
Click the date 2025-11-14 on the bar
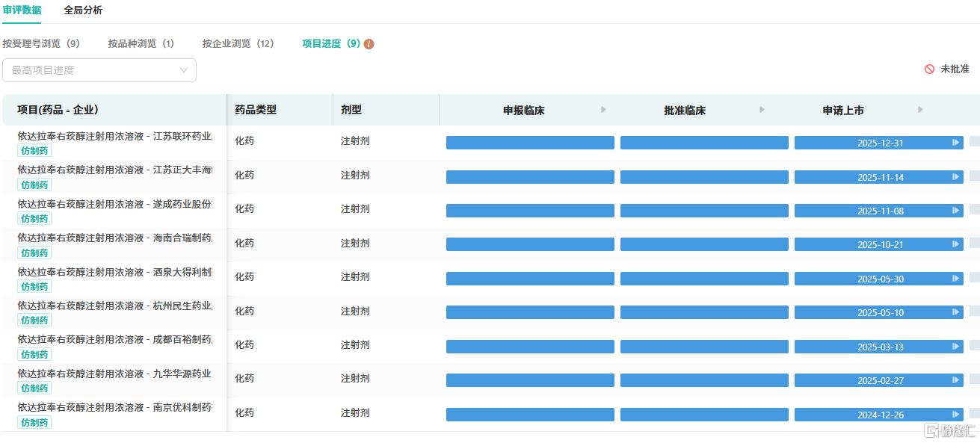point(881,178)
